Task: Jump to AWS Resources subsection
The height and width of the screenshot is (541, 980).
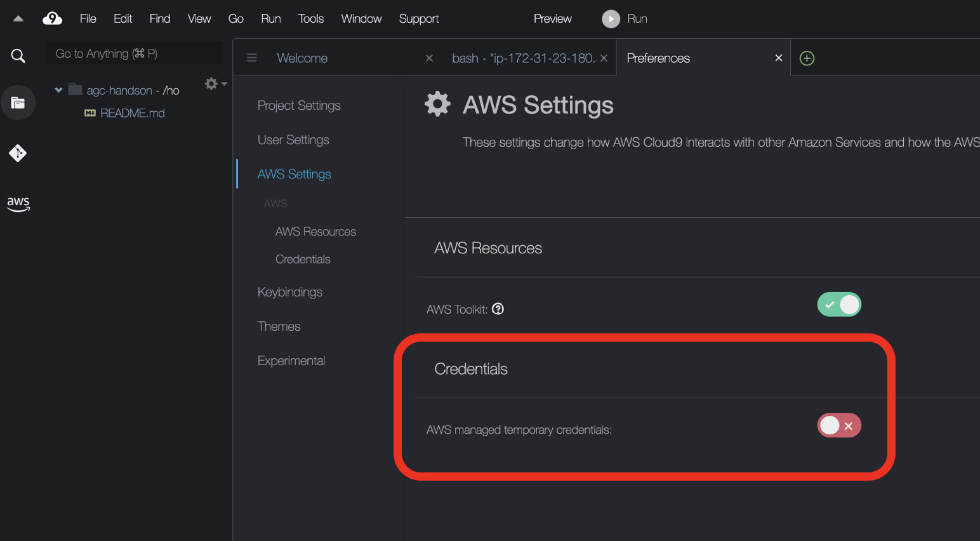Action: pyautogui.click(x=315, y=232)
